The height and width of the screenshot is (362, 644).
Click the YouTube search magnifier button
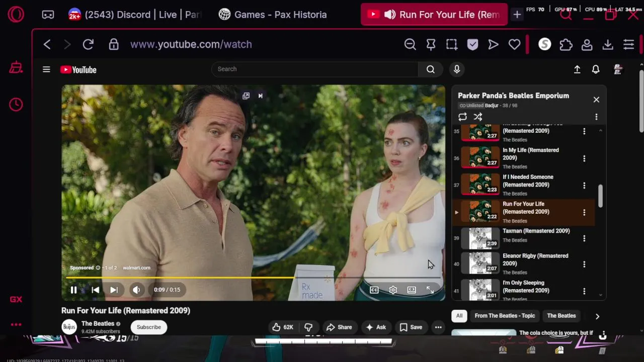430,69
